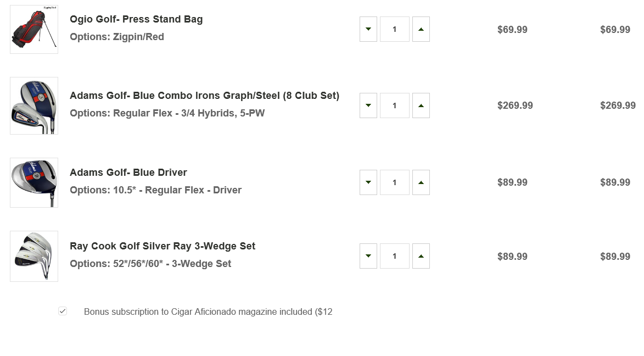Decrease quantity for Adams Blue Combo Irons
644x356 pixels.
pos(368,105)
